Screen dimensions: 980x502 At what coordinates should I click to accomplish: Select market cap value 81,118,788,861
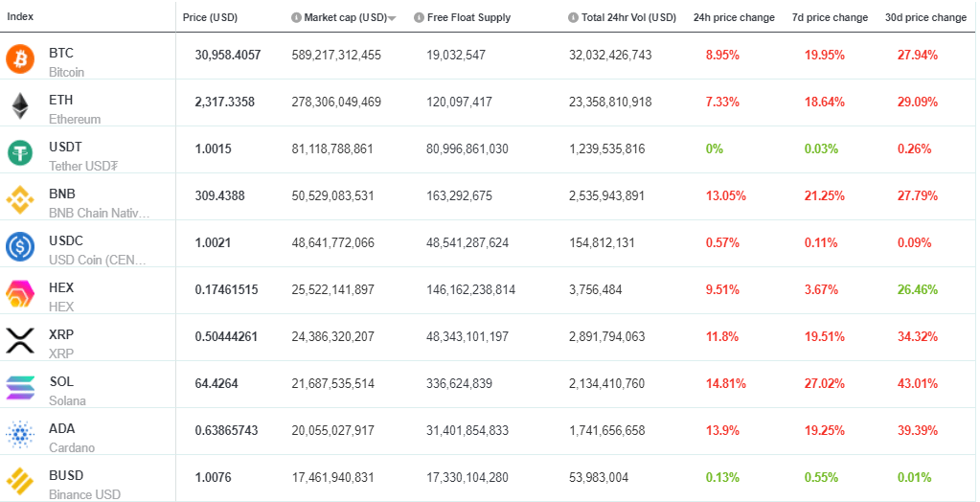[331, 148]
